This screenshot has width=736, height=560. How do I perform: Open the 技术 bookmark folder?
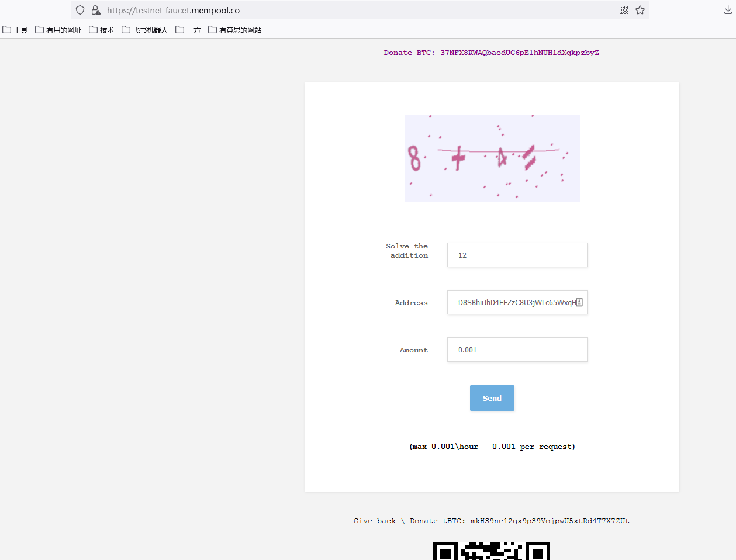[102, 30]
